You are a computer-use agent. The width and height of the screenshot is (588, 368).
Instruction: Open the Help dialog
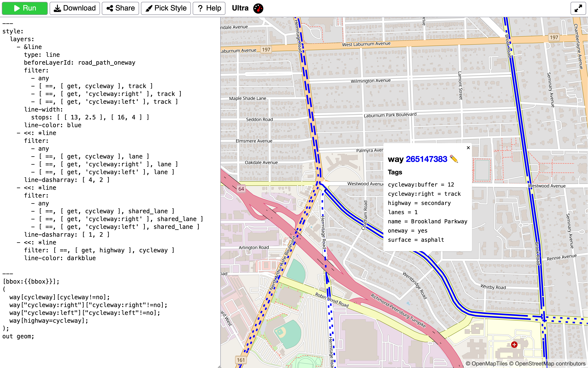click(x=209, y=8)
